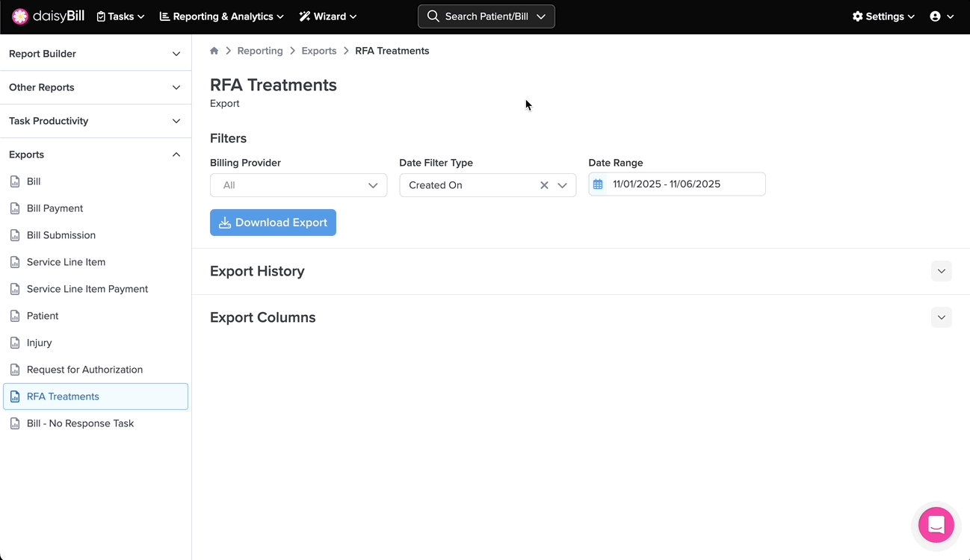
Task: Select Request for Authorization export
Action: click(84, 370)
